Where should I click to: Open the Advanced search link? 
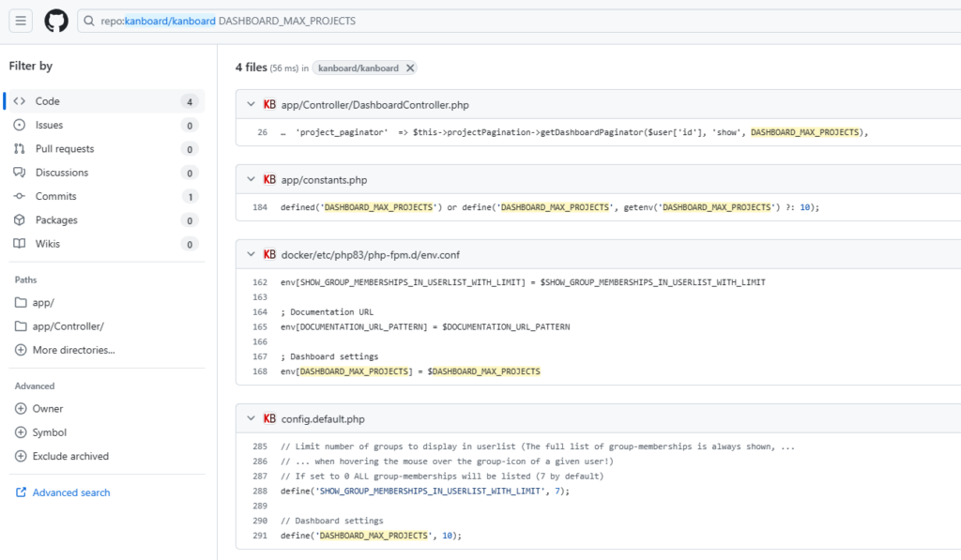tap(71, 492)
